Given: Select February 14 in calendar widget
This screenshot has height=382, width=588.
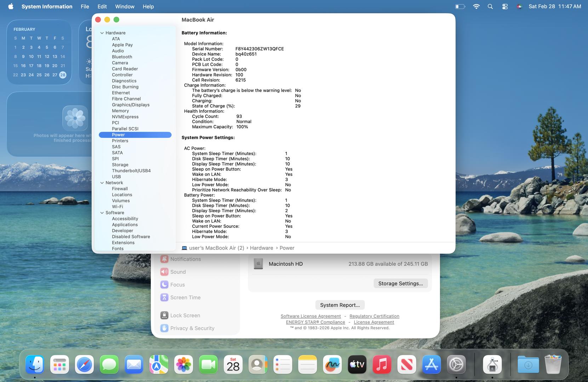Looking at the screenshot, I should (x=63, y=57).
